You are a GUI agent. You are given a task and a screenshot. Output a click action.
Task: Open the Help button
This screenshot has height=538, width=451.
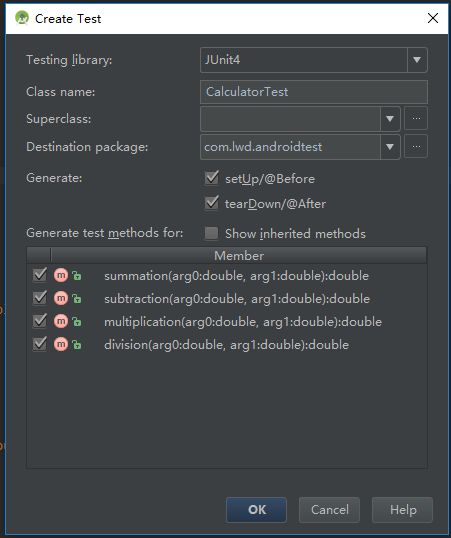tap(403, 510)
